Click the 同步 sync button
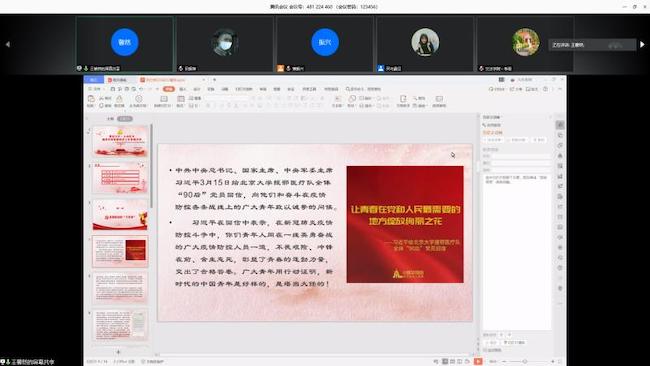Image resolution: width=650 pixels, height=366 pixels. pyautogui.click(x=497, y=89)
